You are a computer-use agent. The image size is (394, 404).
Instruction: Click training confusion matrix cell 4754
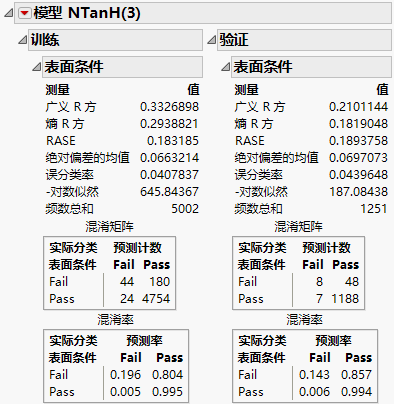pyautogui.click(x=156, y=299)
